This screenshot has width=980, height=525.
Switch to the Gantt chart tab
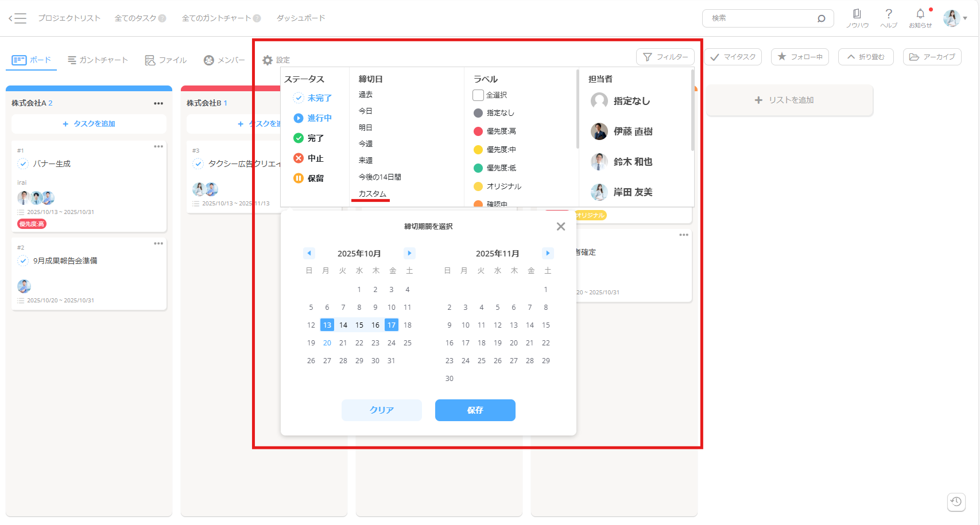98,60
